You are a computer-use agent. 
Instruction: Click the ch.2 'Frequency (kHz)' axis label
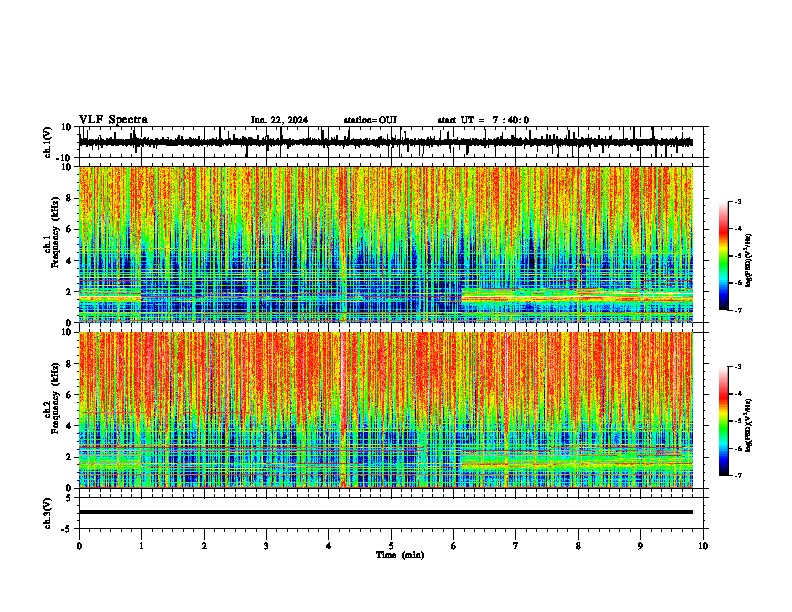(x=55, y=398)
